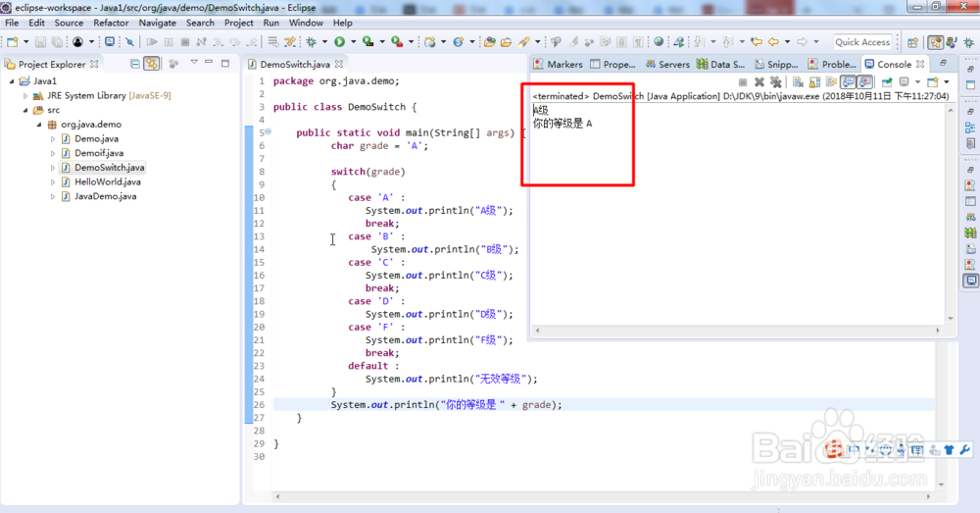Switch to the Debug perspective icon
Viewport: 980px width, 513px height.
pyautogui.click(x=968, y=42)
